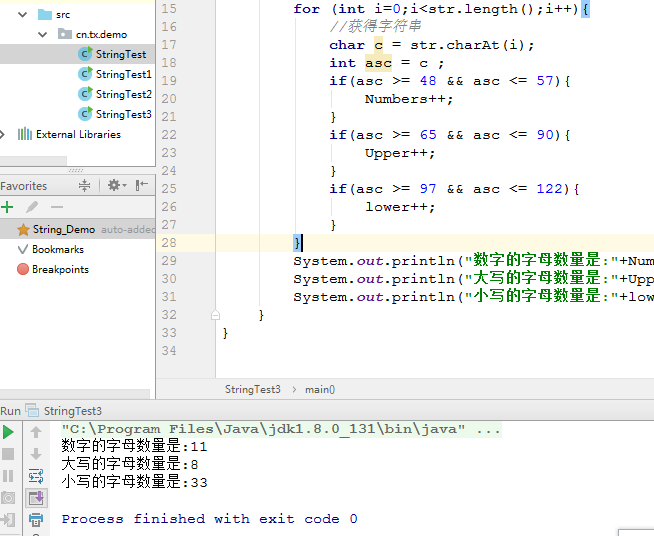Click the comment '//获得字符串'

pos(375,26)
